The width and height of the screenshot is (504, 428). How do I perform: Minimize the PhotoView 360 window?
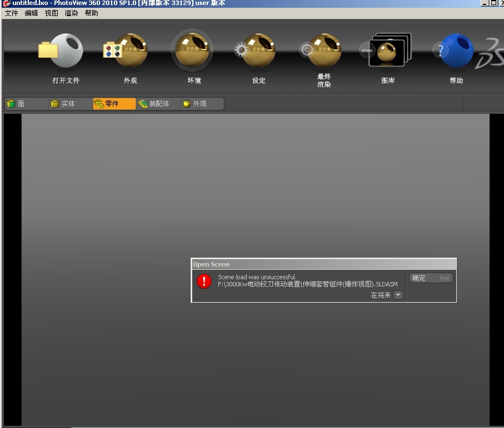485,3
